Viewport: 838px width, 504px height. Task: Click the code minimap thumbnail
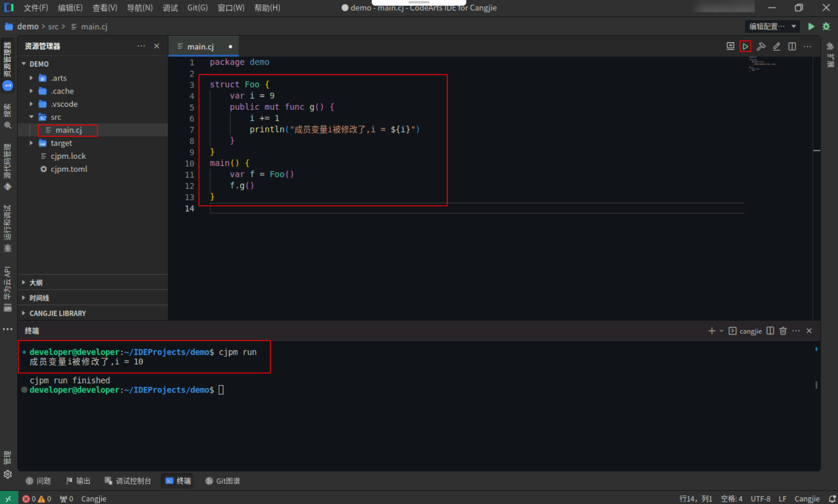pyautogui.click(x=762, y=64)
